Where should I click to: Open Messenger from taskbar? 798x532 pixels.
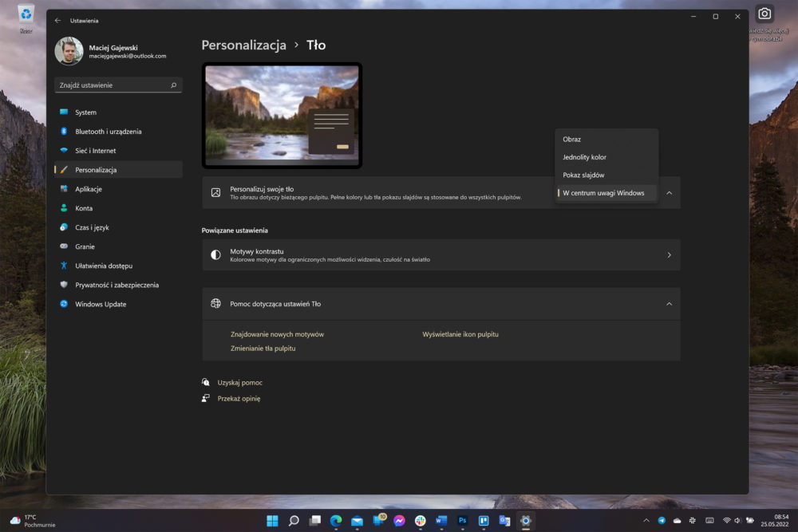click(x=399, y=520)
